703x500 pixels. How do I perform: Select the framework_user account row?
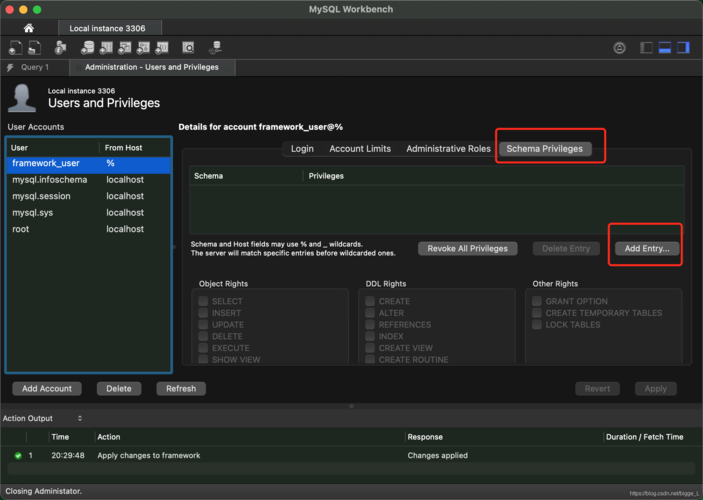click(89, 163)
